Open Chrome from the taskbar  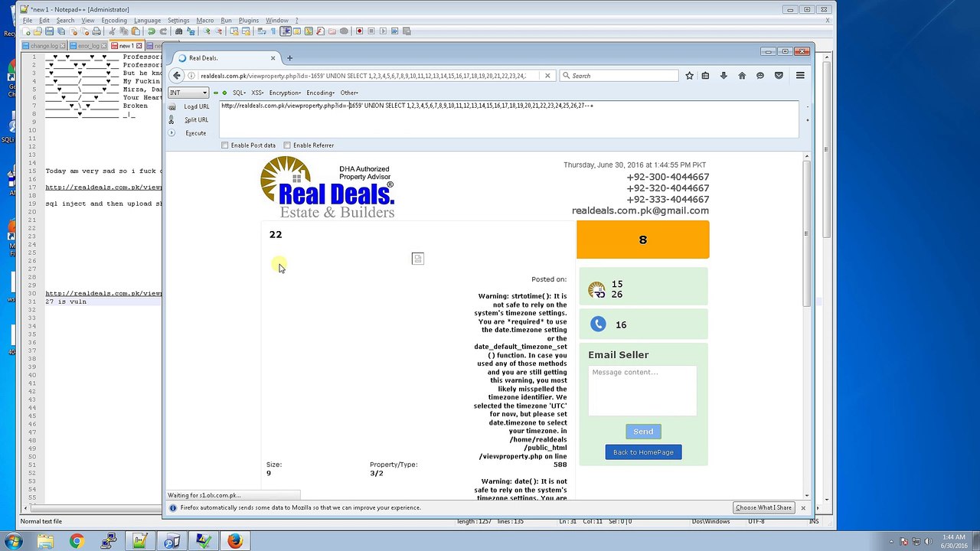click(77, 542)
